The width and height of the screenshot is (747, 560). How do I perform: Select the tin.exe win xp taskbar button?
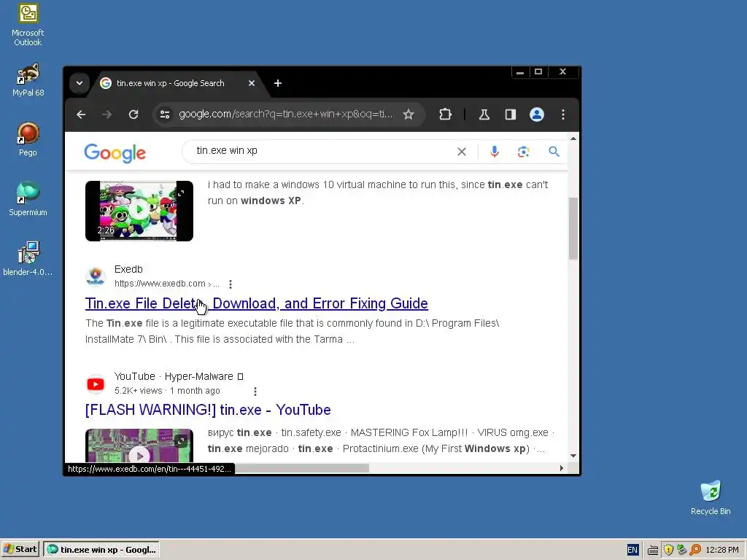point(101,550)
